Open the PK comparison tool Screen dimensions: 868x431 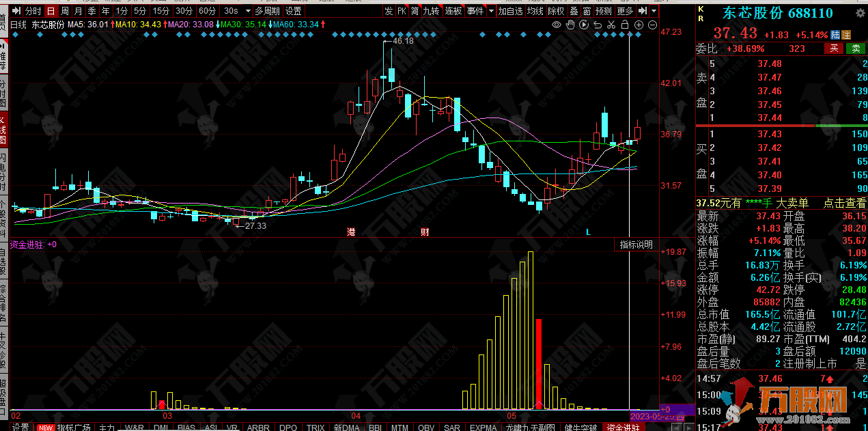pos(402,11)
